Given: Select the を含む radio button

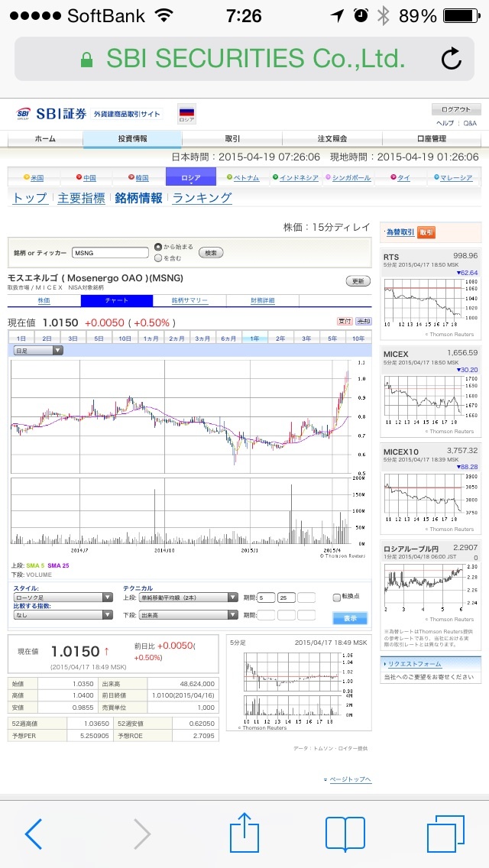Looking at the screenshot, I should (158, 257).
